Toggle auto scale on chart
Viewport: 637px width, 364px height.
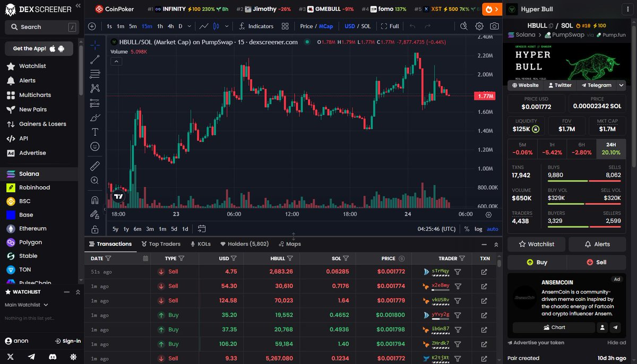(x=493, y=229)
